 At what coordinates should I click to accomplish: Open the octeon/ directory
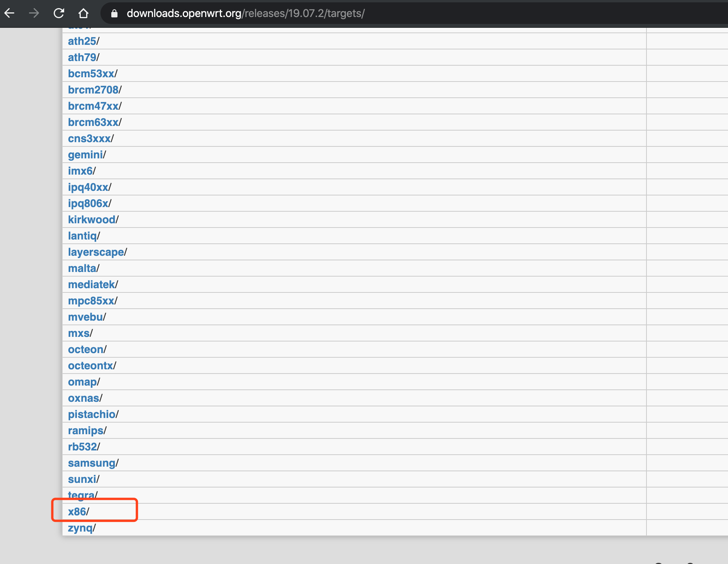tap(86, 349)
